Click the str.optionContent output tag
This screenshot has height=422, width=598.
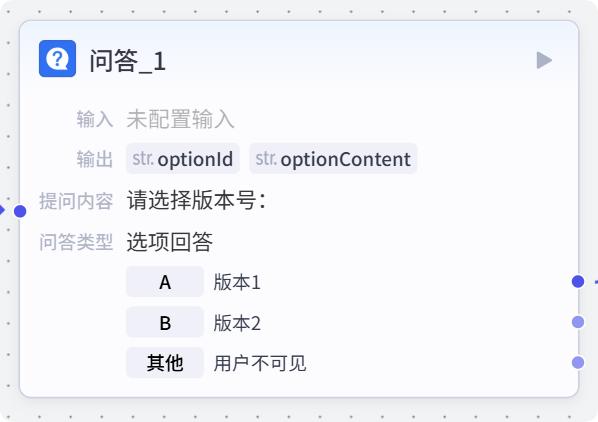click(x=333, y=159)
